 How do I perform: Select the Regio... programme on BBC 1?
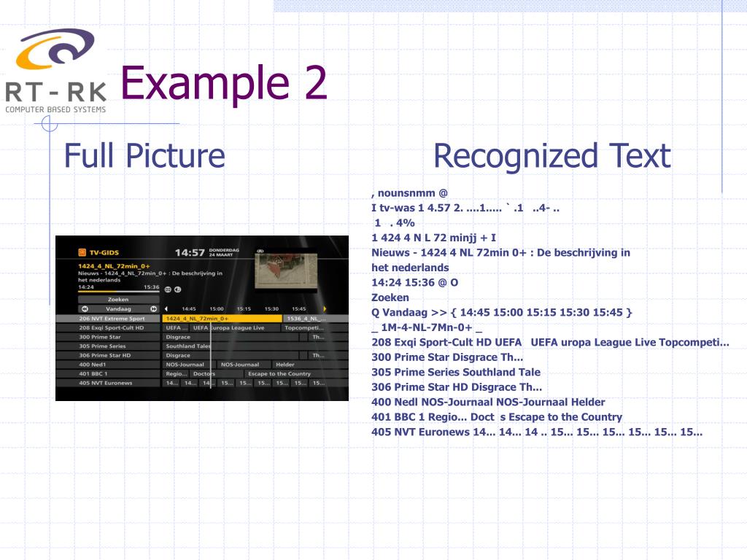(176, 373)
